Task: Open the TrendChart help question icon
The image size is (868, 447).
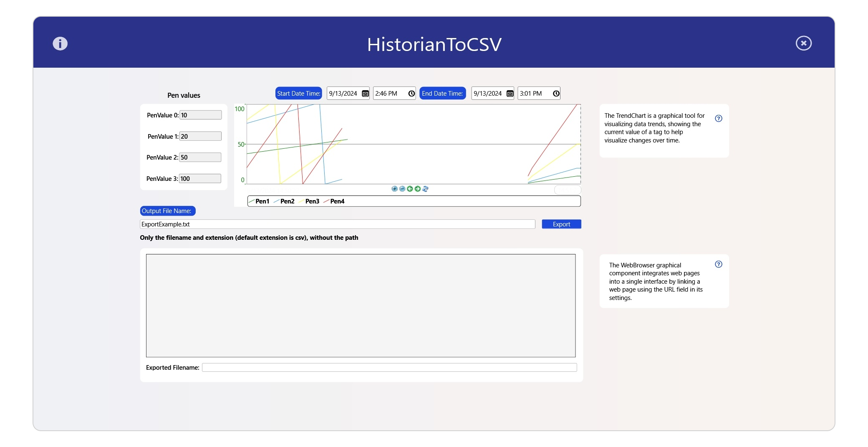Action: tap(718, 119)
